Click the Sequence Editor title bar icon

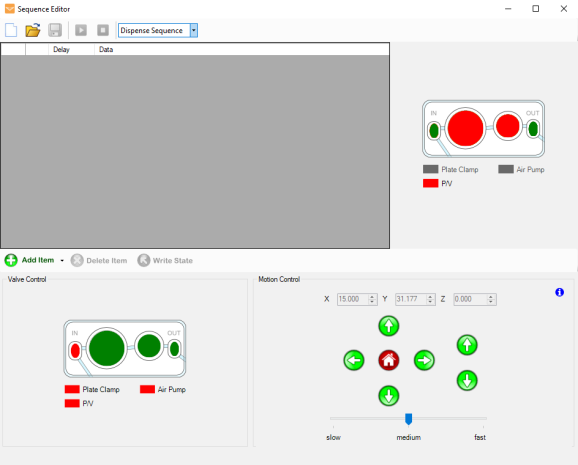[x=10, y=9]
